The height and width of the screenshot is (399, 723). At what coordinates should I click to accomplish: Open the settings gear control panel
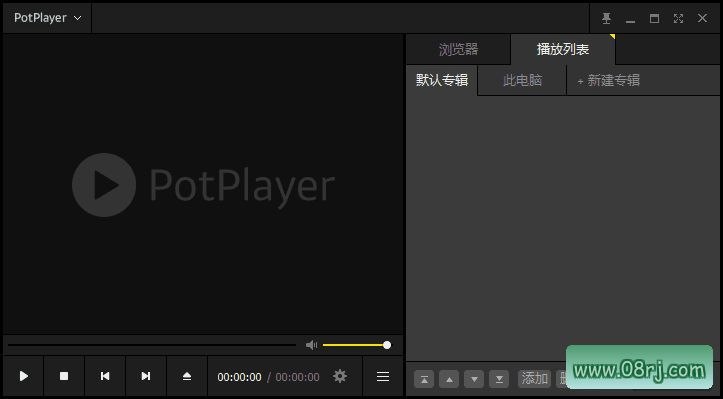340,376
